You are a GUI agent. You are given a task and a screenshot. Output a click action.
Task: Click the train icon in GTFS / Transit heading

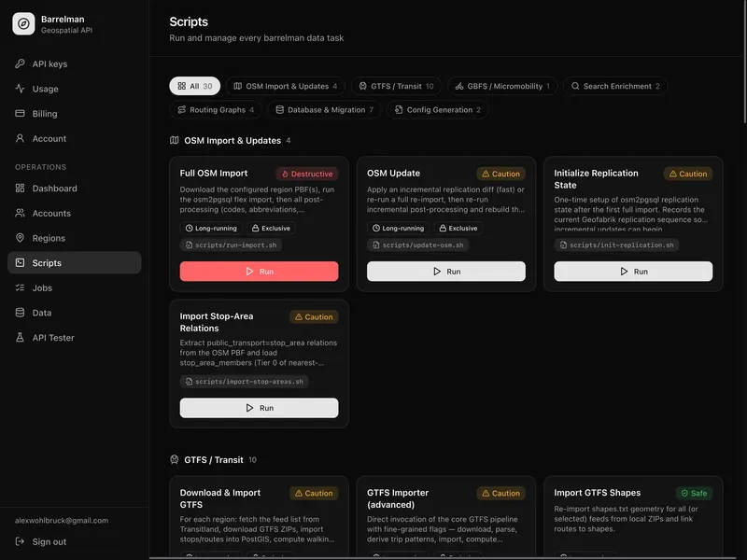point(175,459)
